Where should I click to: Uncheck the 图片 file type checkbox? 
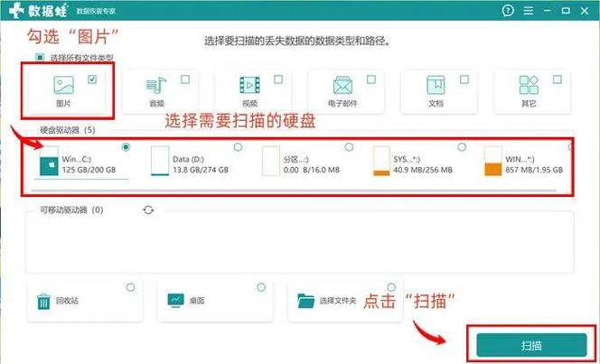[x=92, y=79]
